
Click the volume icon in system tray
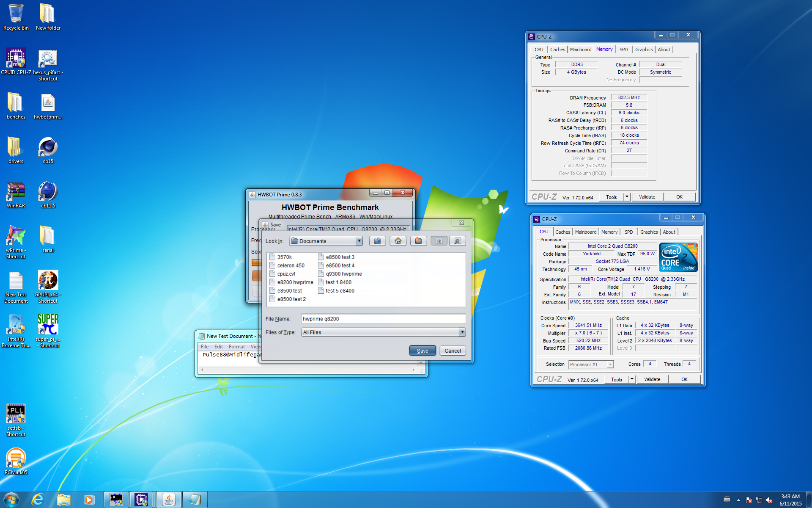pos(769,500)
